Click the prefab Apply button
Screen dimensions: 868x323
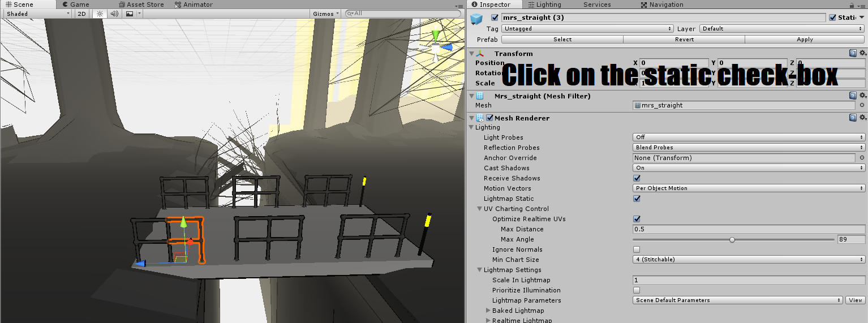click(805, 40)
